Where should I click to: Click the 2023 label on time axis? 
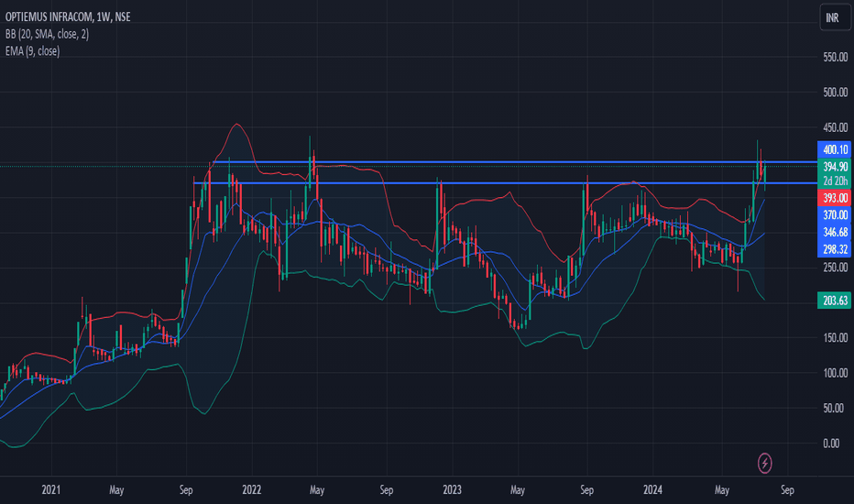(x=452, y=489)
